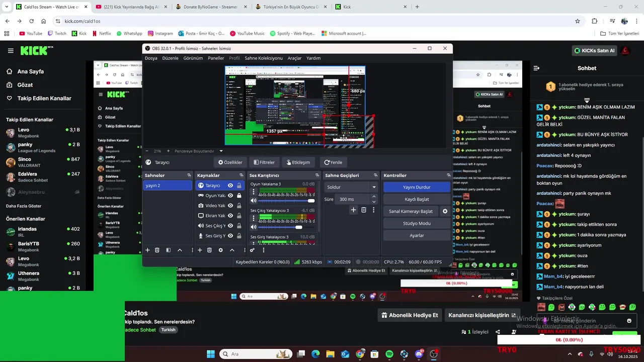Open Windows Start menu
The height and width of the screenshot is (362, 644).
pyautogui.click(x=210, y=354)
